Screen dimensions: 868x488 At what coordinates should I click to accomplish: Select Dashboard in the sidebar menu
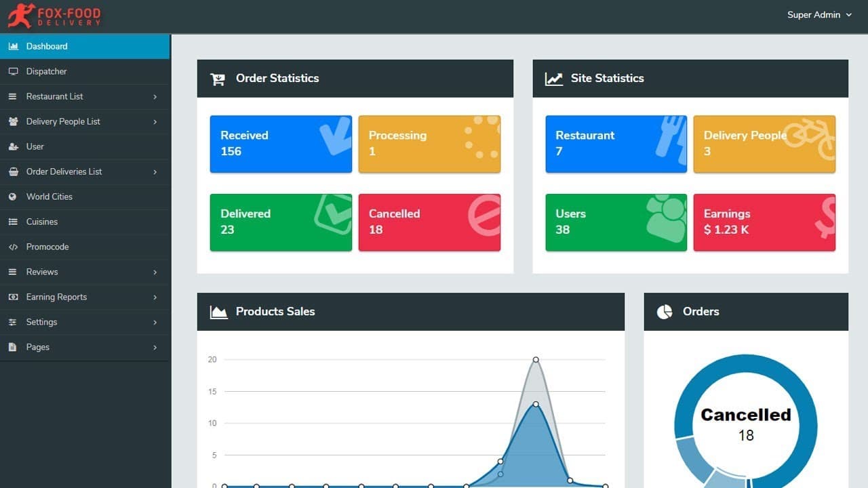pos(47,46)
